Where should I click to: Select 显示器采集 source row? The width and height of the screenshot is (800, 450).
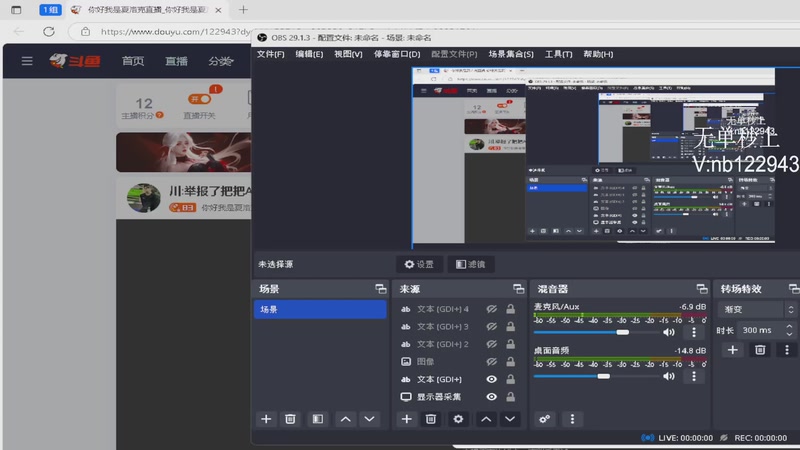[439, 396]
